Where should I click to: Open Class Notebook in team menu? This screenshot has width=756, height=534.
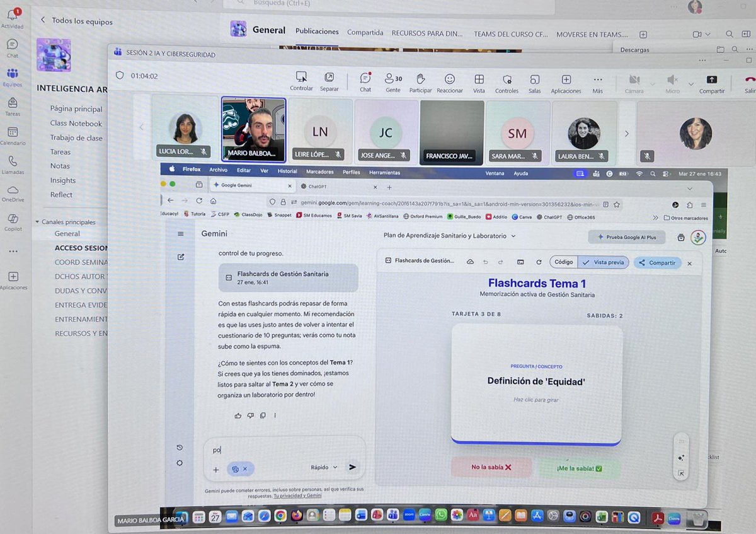pyautogui.click(x=76, y=124)
